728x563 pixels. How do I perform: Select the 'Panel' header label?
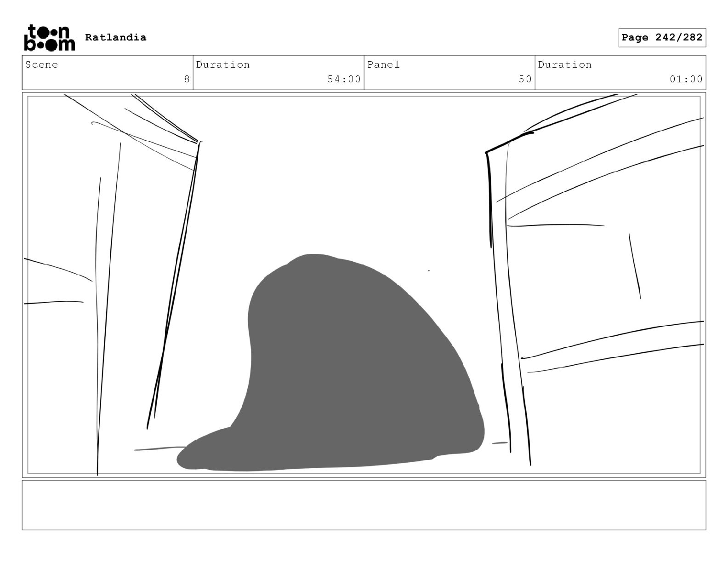[383, 64]
